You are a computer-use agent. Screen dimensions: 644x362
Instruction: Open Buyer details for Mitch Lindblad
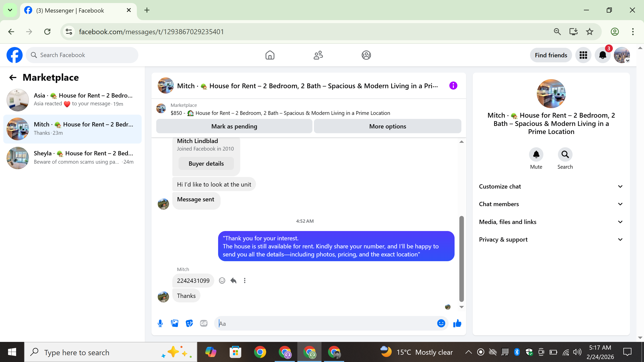206,164
